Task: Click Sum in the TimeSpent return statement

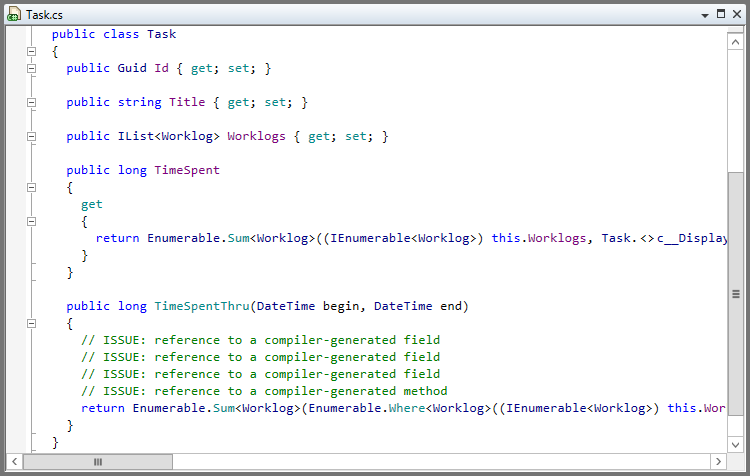Action: 238,238
